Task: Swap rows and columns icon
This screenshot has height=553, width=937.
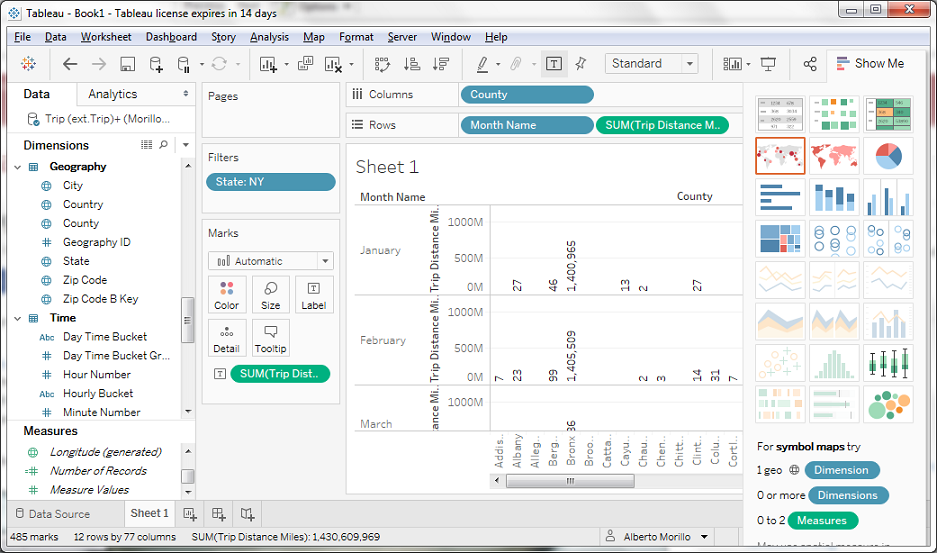Action: point(382,64)
